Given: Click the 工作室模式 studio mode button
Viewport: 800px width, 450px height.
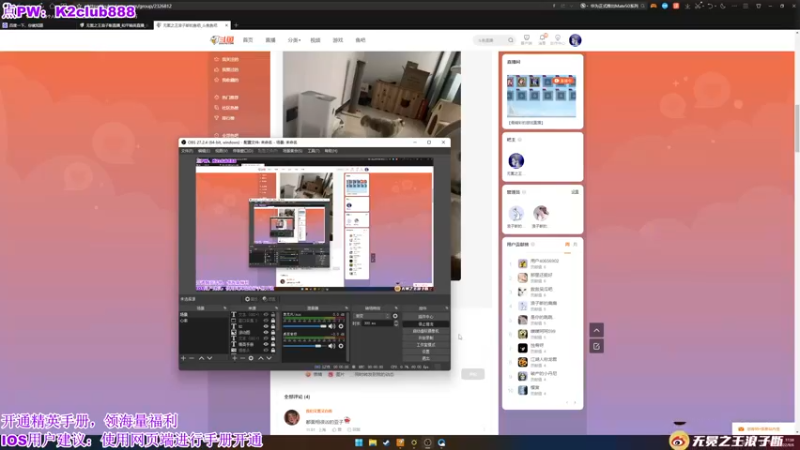Looking at the screenshot, I should click(426, 345).
